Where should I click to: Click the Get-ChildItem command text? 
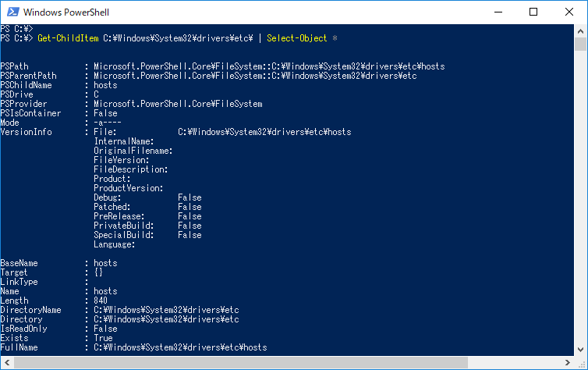68,38
